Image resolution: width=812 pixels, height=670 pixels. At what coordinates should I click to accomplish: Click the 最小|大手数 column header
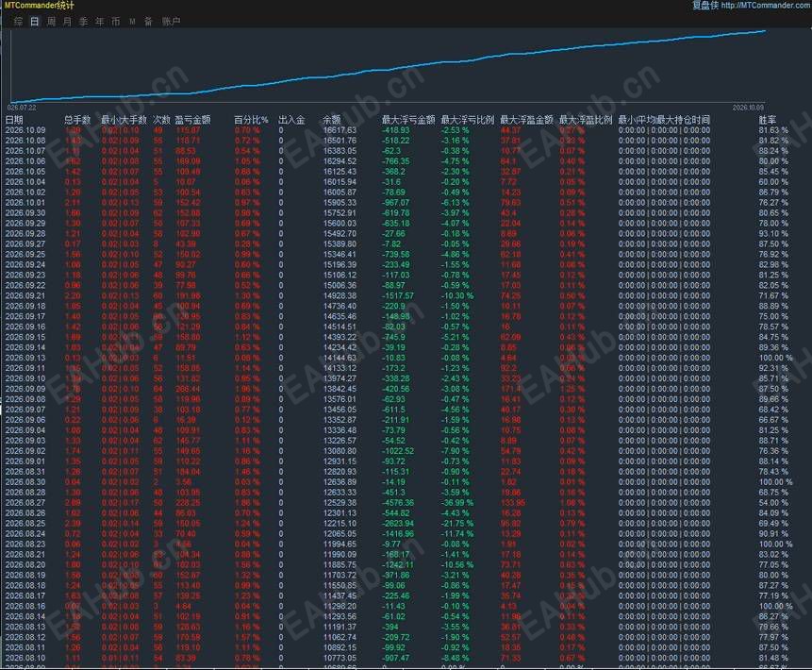click(x=124, y=120)
